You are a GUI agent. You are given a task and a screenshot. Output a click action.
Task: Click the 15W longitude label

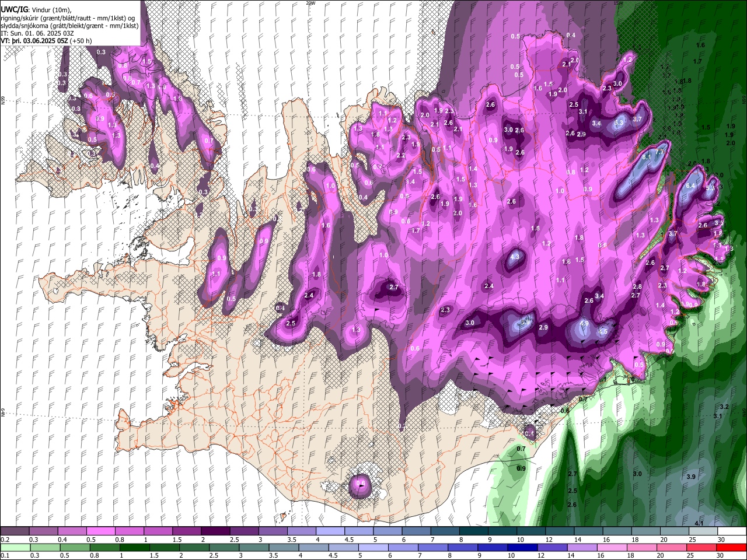coord(619,3)
